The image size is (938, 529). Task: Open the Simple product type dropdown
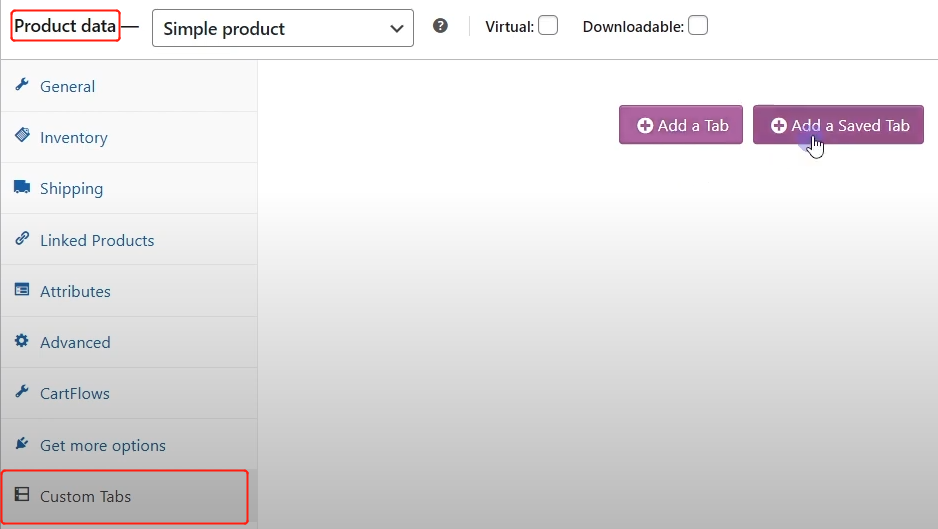[x=283, y=28]
